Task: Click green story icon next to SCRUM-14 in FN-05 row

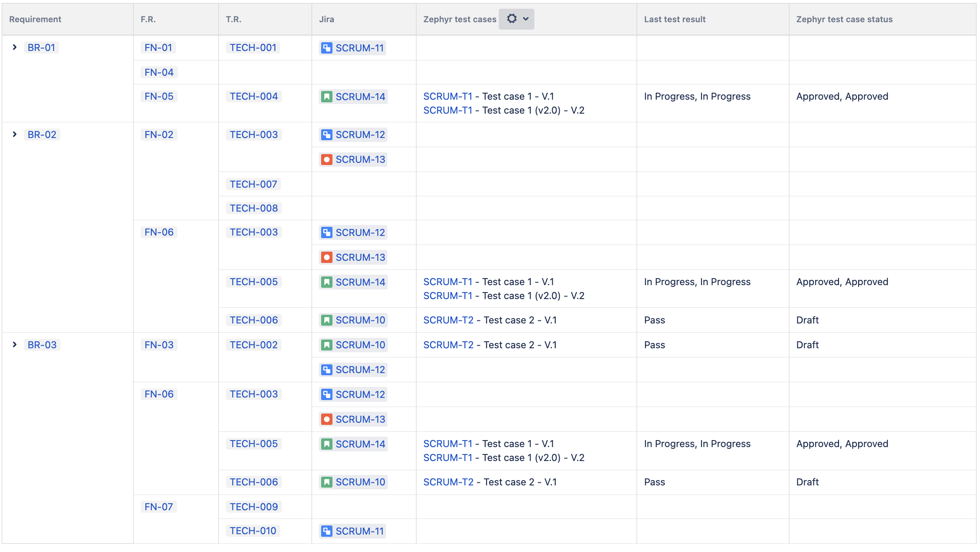Action: click(x=326, y=97)
